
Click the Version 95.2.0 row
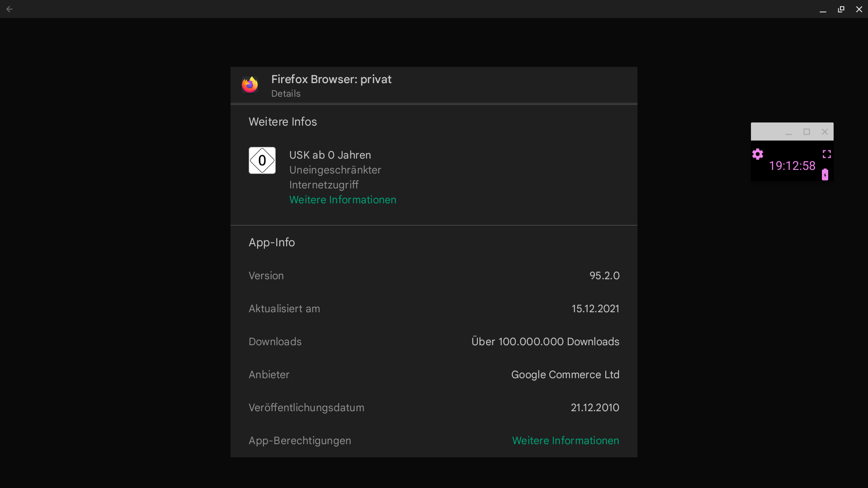(434, 276)
